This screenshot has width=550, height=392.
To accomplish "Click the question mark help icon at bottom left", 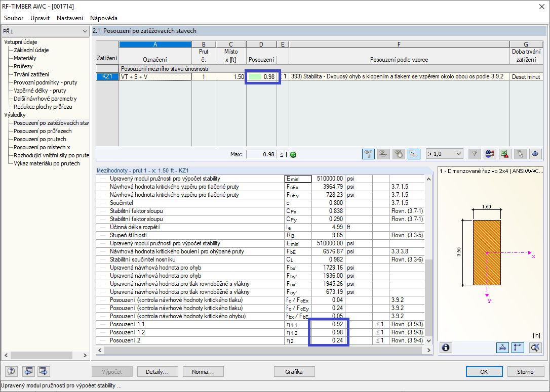I will pyautogui.click(x=11, y=371).
